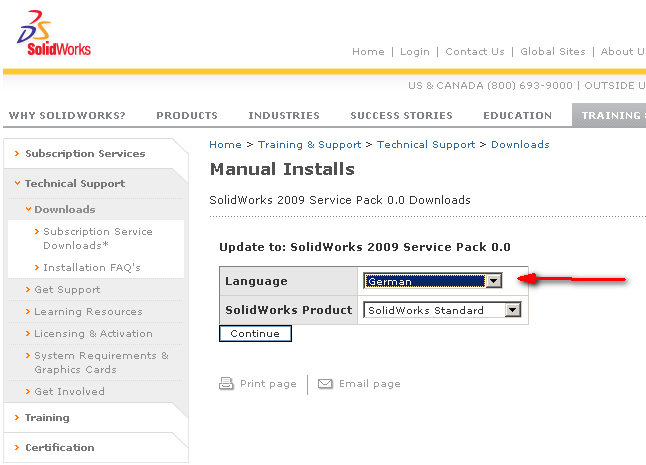Open the SolidWorks Product dropdown
646x465 pixels.
coord(442,310)
